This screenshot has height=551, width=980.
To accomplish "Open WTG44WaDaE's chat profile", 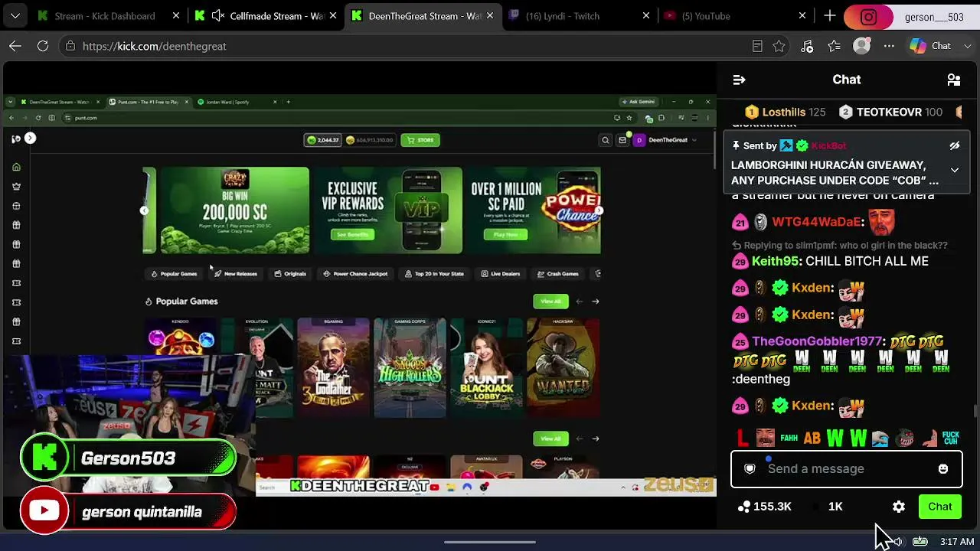I will click(816, 222).
